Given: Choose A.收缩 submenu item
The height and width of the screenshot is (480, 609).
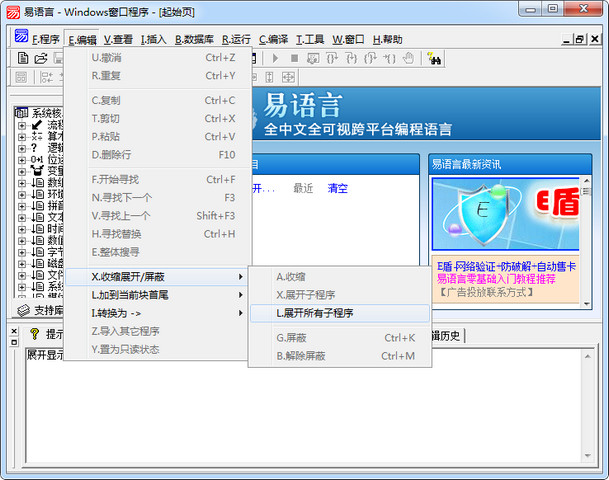Looking at the screenshot, I should pyautogui.click(x=340, y=277).
